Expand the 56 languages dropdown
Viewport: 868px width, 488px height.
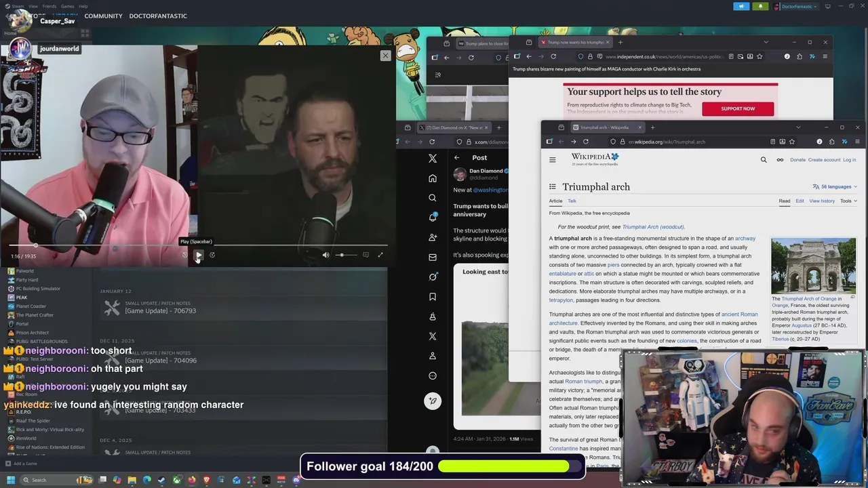(x=835, y=187)
